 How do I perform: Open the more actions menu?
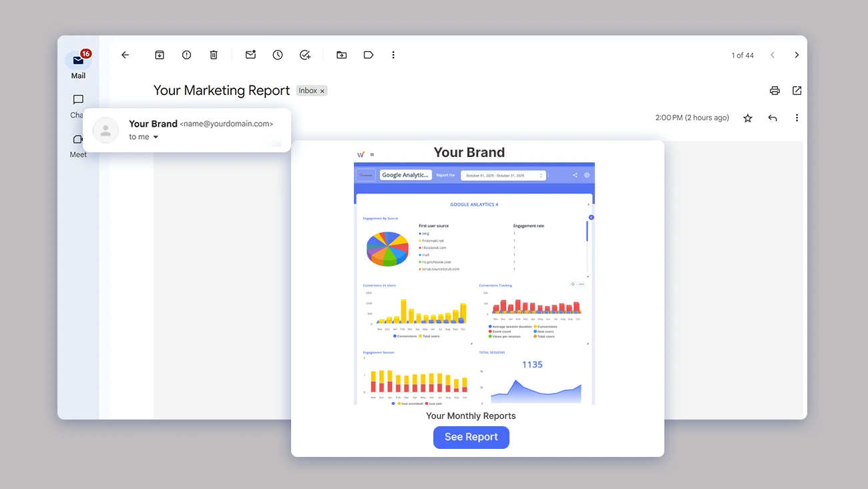[393, 55]
